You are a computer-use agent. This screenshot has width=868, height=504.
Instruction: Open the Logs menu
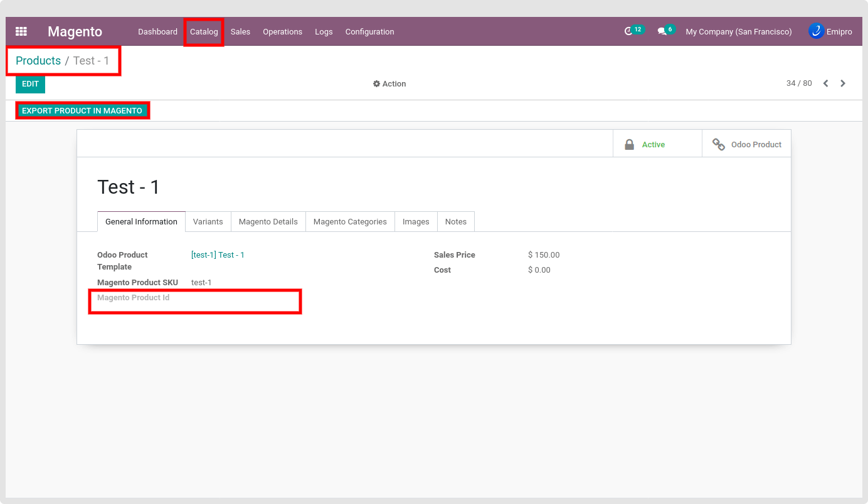(x=324, y=31)
